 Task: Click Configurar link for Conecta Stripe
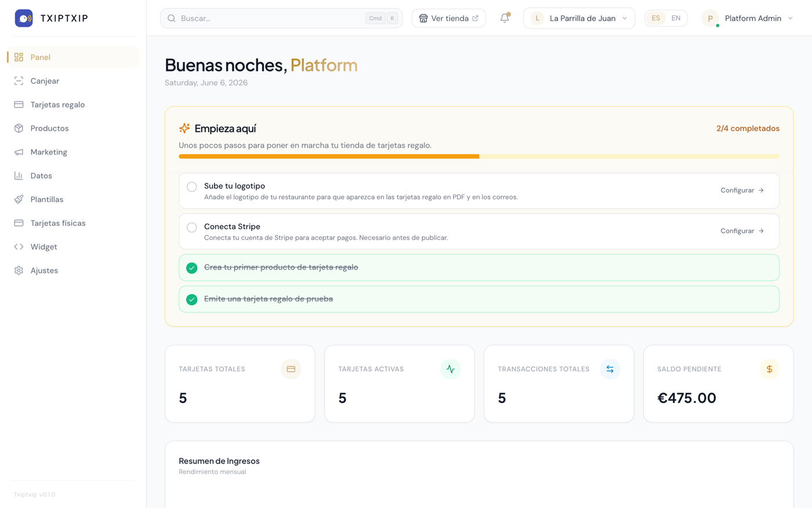tap(742, 231)
